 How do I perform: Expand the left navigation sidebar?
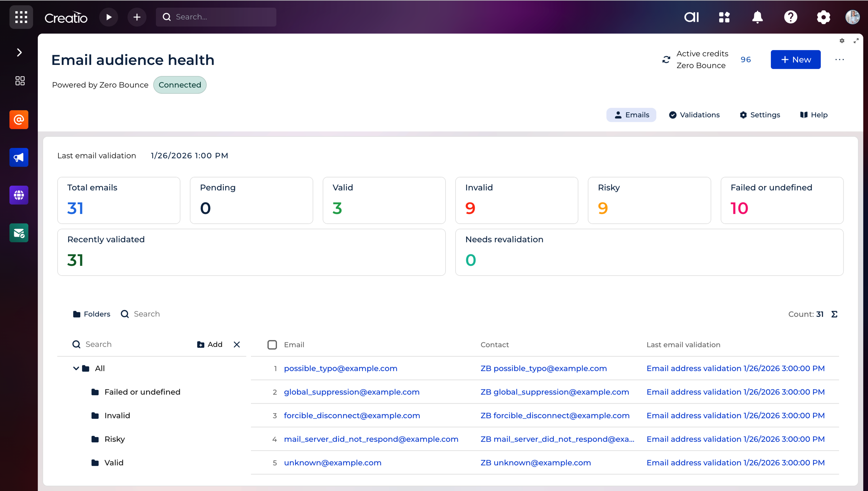point(19,53)
